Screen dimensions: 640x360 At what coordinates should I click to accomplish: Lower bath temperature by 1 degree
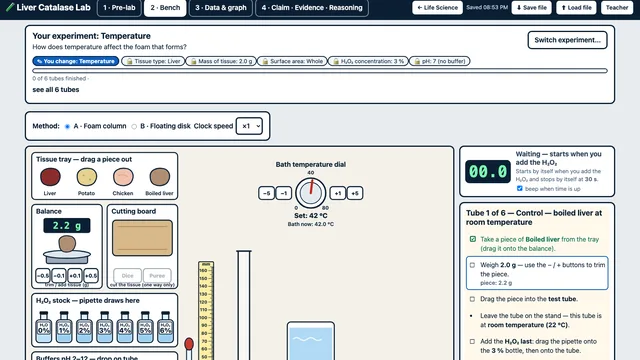[x=284, y=193]
